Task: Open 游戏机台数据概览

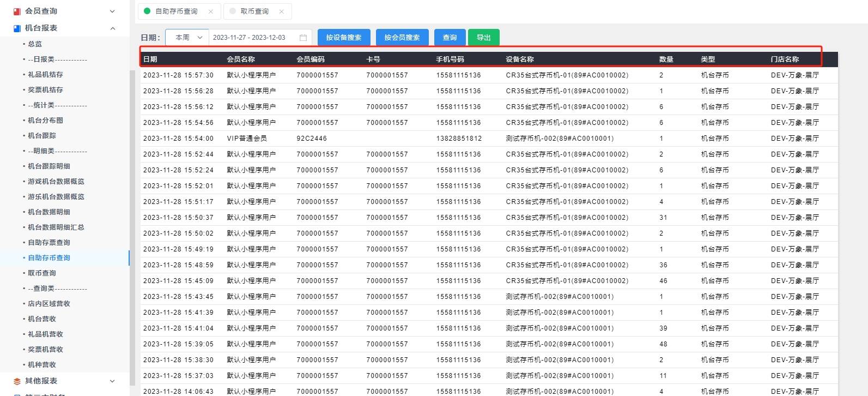Action: click(x=56, y=182)
